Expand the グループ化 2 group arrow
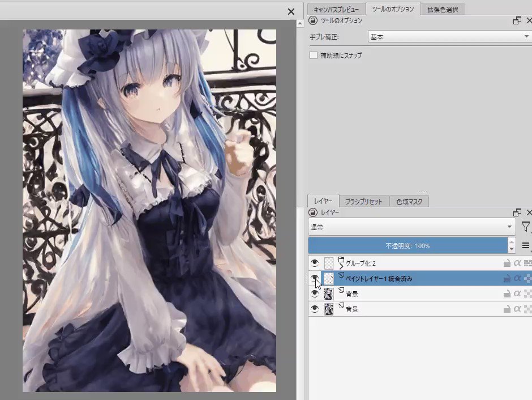This screenshot has width=532, height=400. pyautogui.click(x=341, y=266)
